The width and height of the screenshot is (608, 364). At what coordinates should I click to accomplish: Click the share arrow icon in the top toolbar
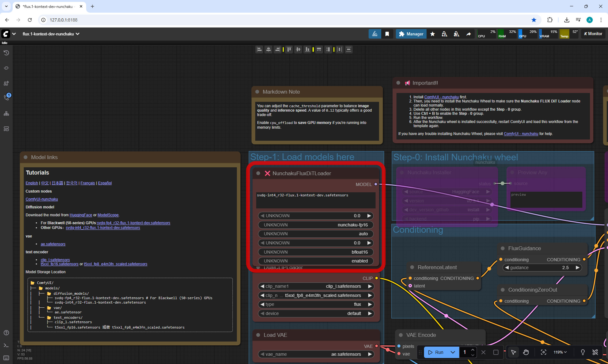[x=468, y=34]
